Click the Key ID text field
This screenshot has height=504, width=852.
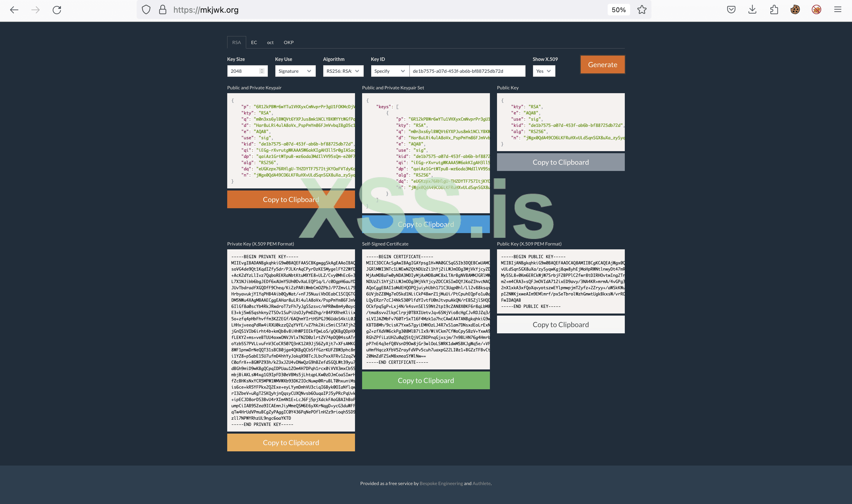click(467, 71)
